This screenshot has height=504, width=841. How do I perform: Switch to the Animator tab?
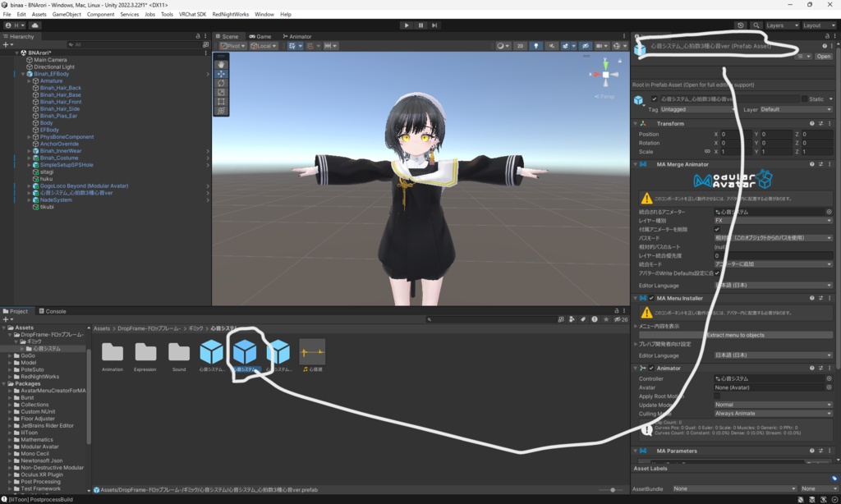[297, 36]
